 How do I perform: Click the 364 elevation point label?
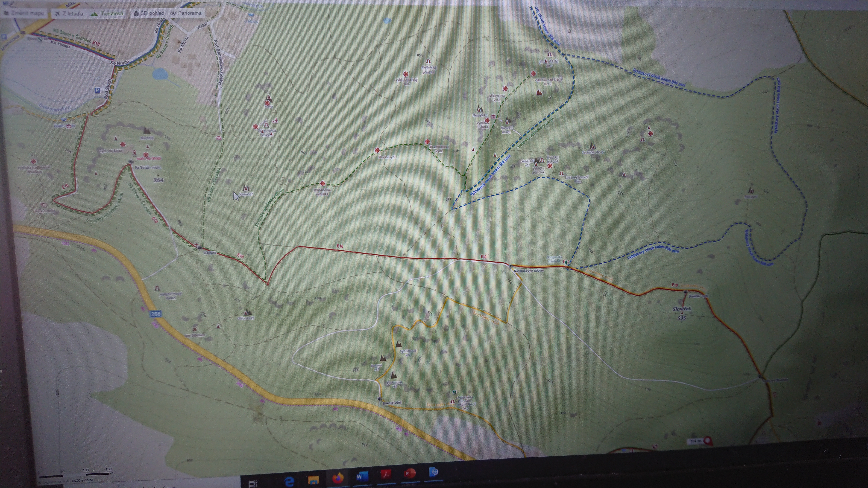(158, 180)
